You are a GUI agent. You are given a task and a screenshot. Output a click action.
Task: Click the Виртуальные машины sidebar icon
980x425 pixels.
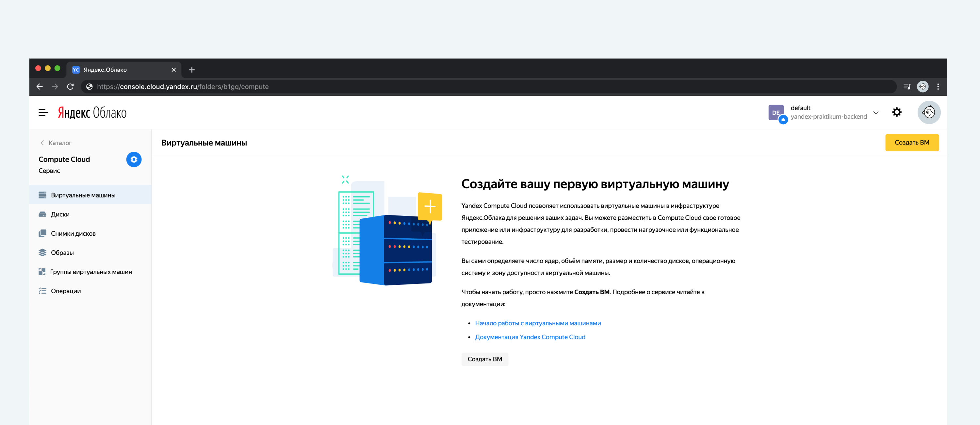(42, 195)
